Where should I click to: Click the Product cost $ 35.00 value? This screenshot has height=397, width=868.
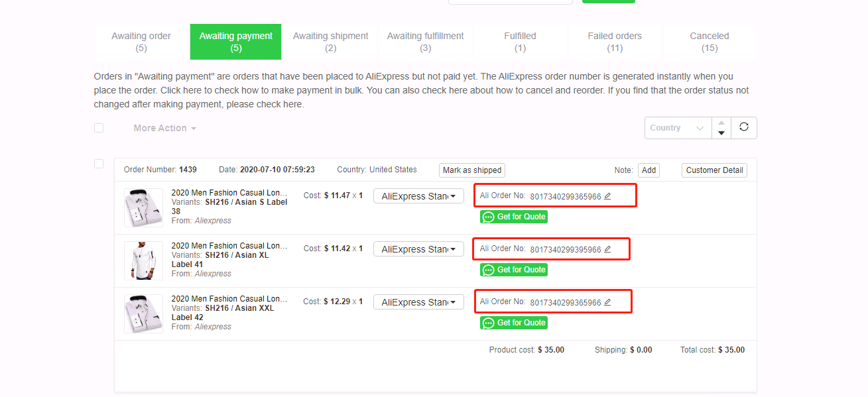tap(551, 350)
